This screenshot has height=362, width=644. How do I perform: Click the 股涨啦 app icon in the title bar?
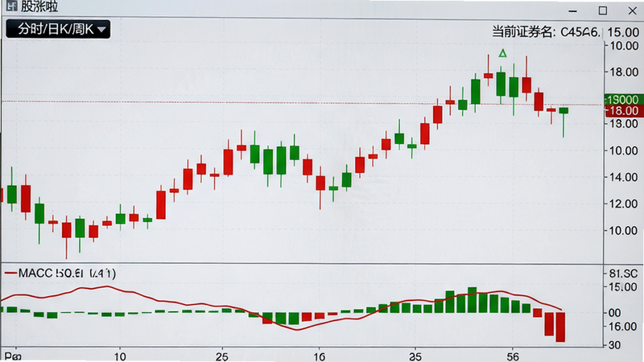tap(12, 6)
